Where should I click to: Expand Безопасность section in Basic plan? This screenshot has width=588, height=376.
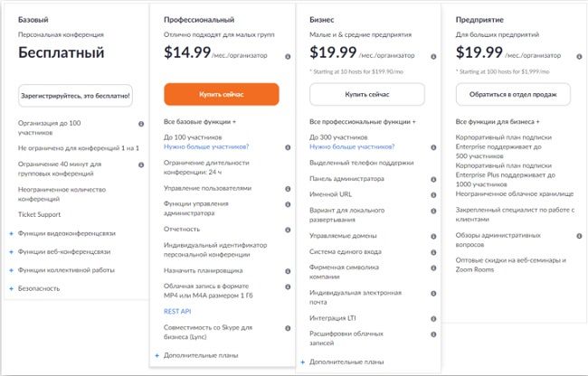coord(34,288)
